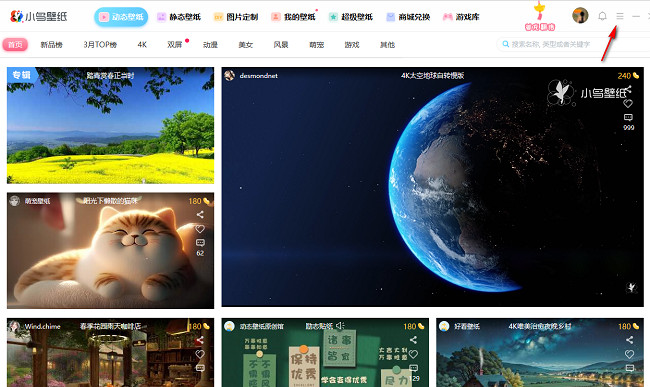Like the sleeping cat wallpaper with heart
The image size is (650, 387).
click(x=200, y=229)
